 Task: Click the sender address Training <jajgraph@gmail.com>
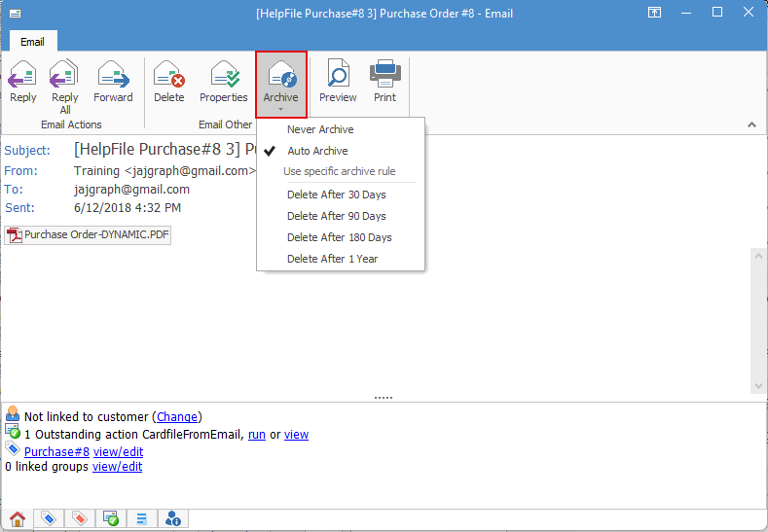pos(165,171)
